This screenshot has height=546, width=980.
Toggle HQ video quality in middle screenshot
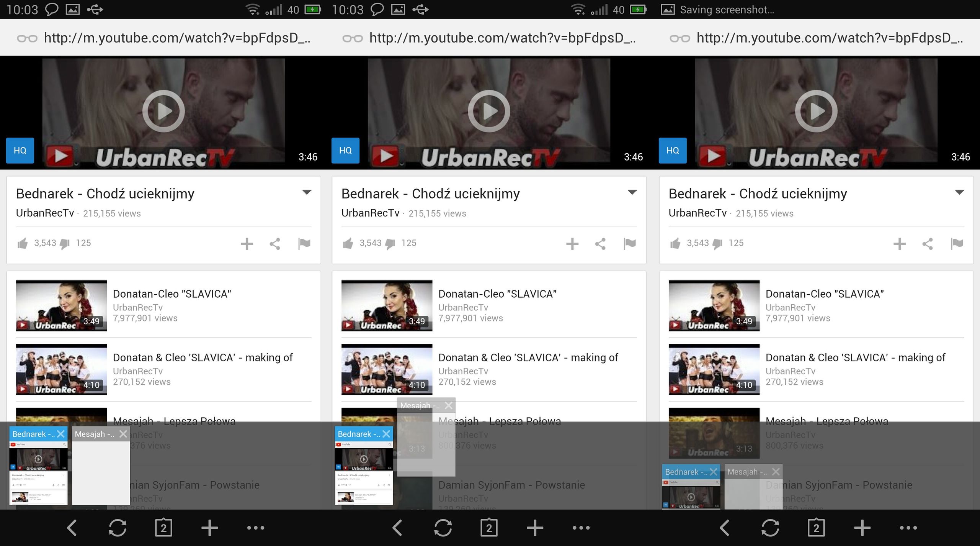pos(345,150)
